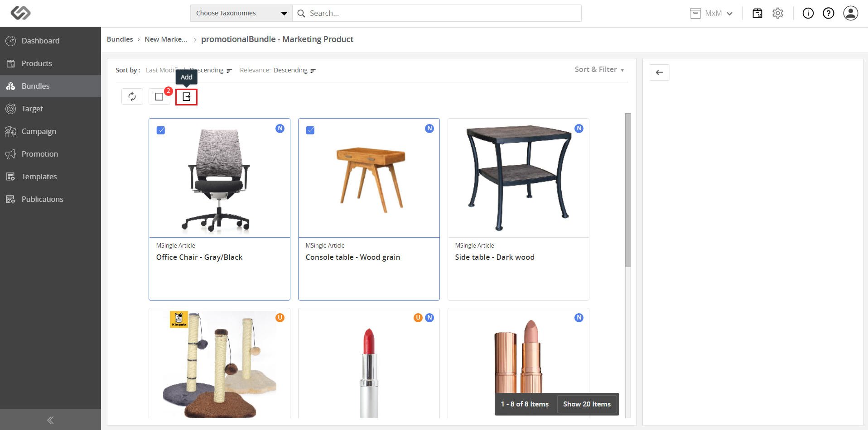This screenshot has width=868, height=430.
Task: Select the cat scratching tree thumbnail
Action: 219,364
